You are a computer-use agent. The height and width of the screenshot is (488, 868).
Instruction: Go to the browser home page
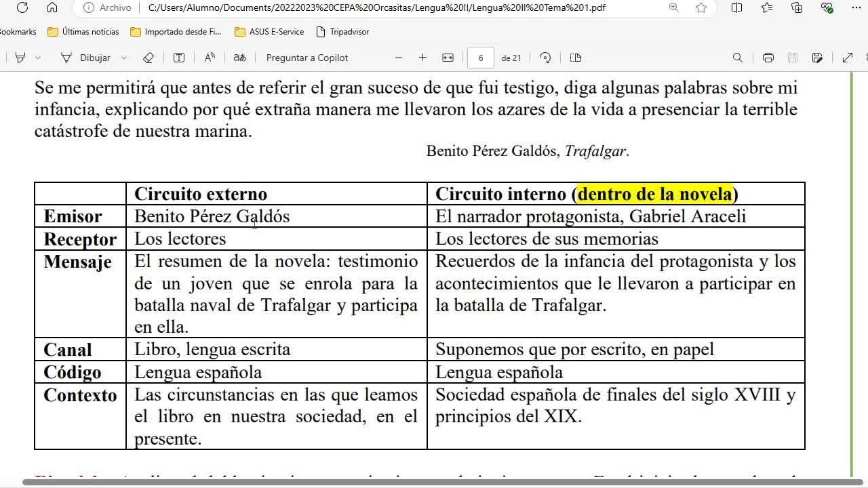click(52, 7)
